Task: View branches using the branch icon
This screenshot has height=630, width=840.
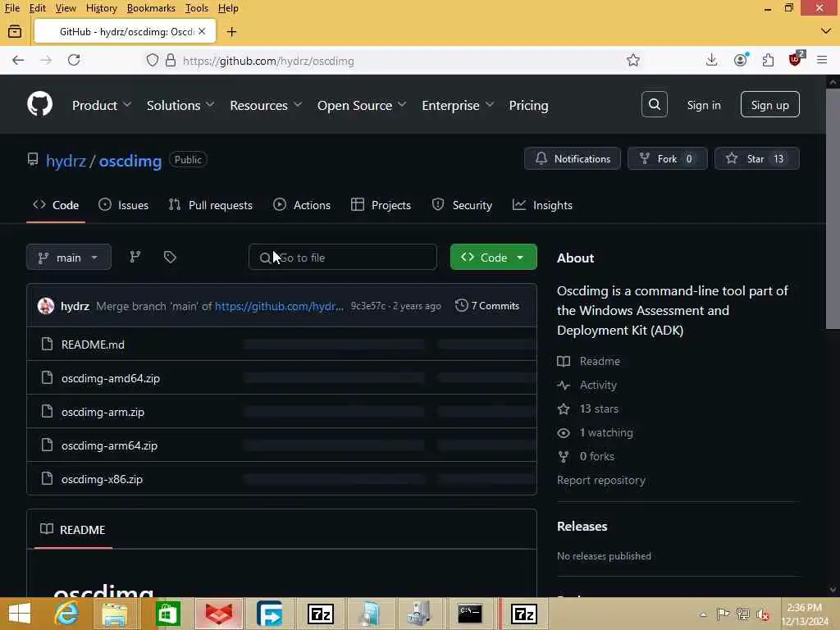Action: [x=135, y=257]
